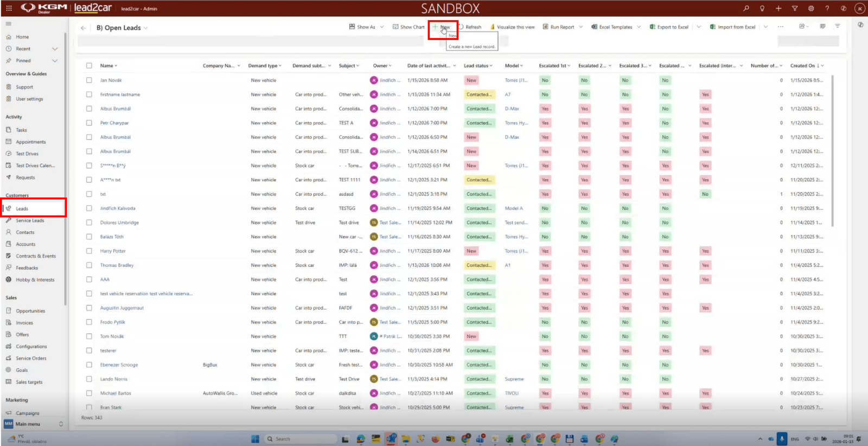Click the three-dot more commands icon
This screenshot has height=446, width=868.
click(781, 27)
